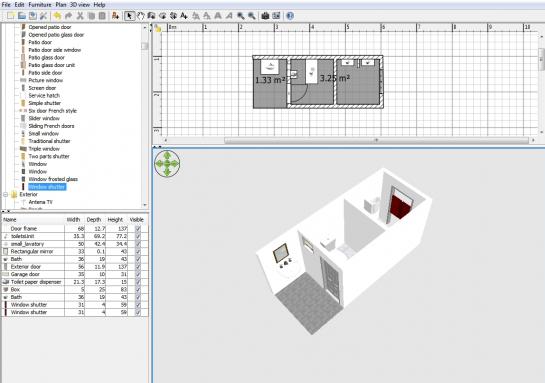The width and height of the screenshot is (545, 383).
Task: Click the Paste clipboard icon
Action: coord(102,16)
